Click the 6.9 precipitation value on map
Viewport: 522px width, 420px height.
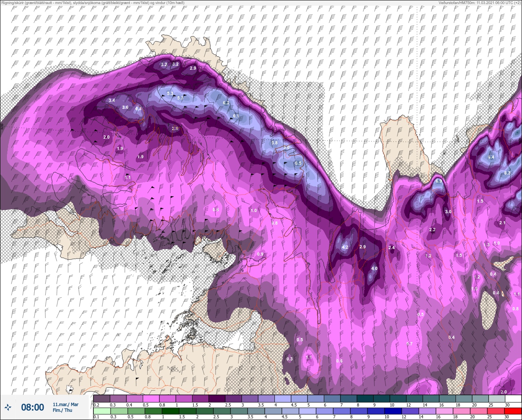click(x=439, y=181)
